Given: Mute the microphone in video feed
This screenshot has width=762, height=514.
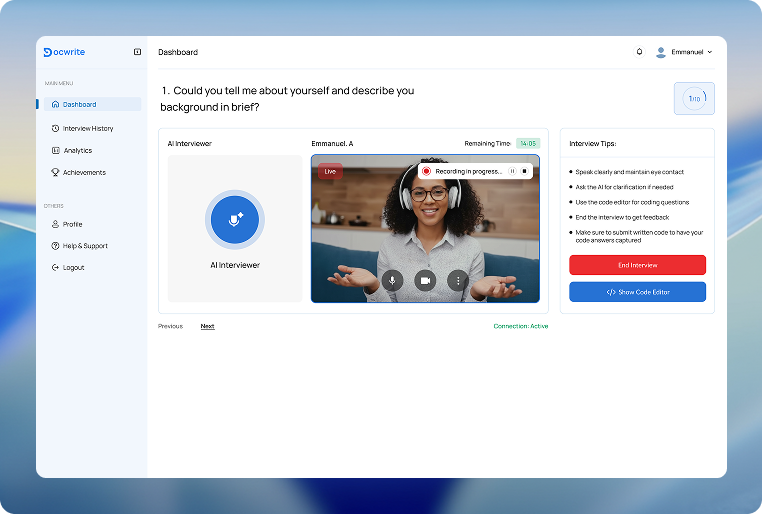Looking at the screenshot, I should pos(392,280).
